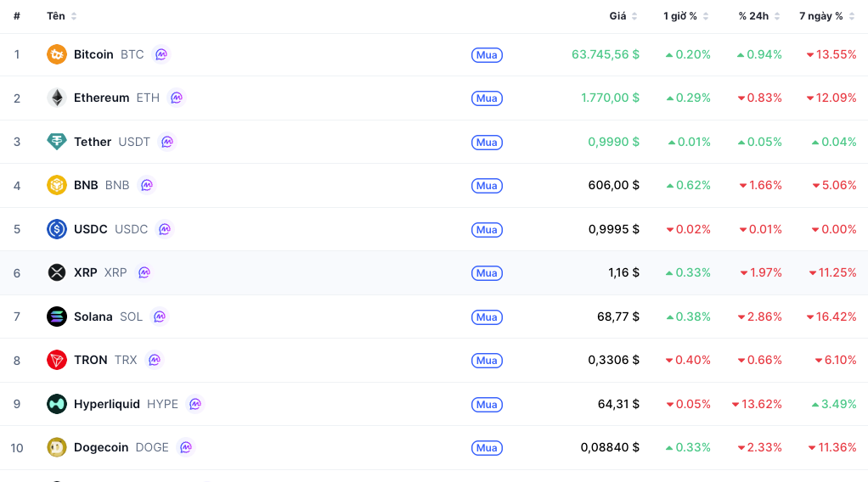The width and height of the screenshot is (868, 482).
Task: Click the 13.55% 7-day change for Bitcoin
Action: click(x=831, y=54)
